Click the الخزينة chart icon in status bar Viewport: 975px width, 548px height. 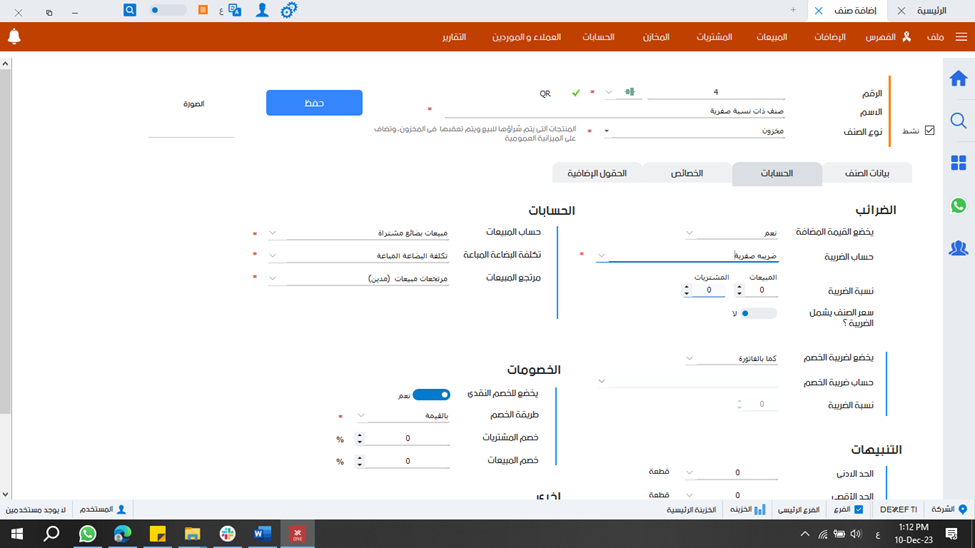pyautogui.click(x=760, y=509)
